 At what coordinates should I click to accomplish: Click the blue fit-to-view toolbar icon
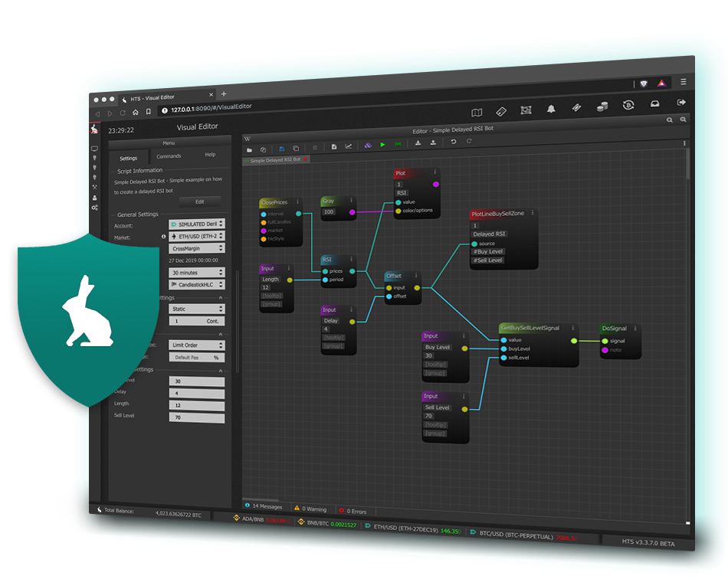(281, 149)
